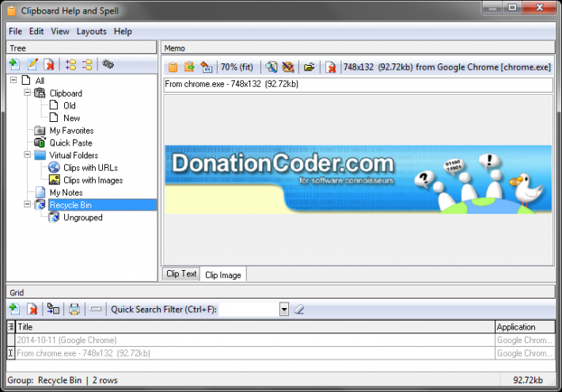Click the Grid panel header
The height and width of the screenshot is (392, 562).
281,292
